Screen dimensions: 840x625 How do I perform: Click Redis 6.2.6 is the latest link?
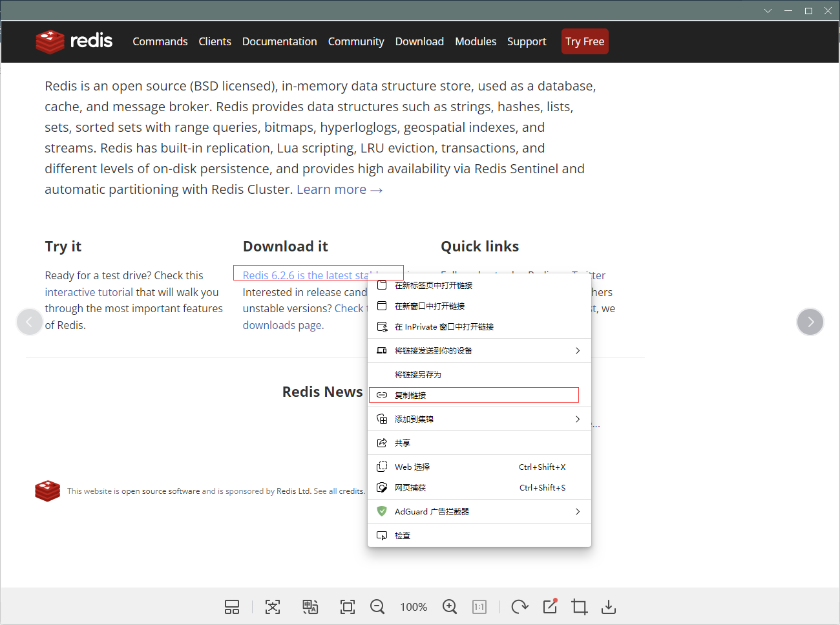(305, 275)
